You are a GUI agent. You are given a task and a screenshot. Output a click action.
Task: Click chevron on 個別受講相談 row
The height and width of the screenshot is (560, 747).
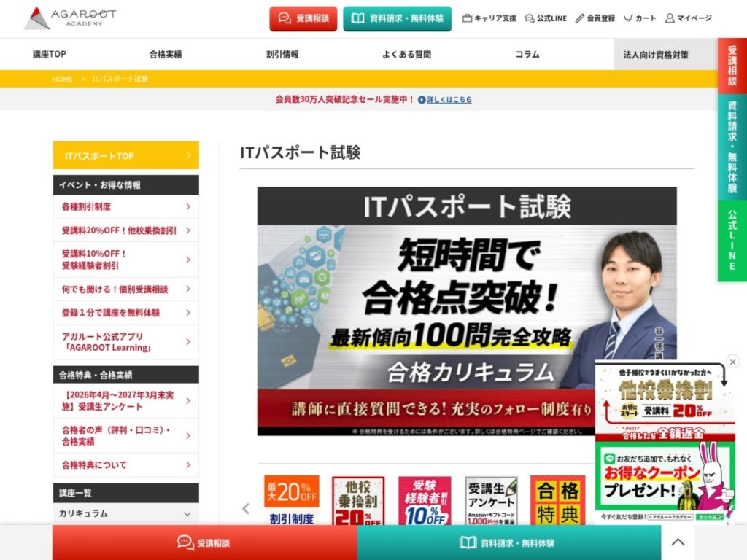click(188, 289)
